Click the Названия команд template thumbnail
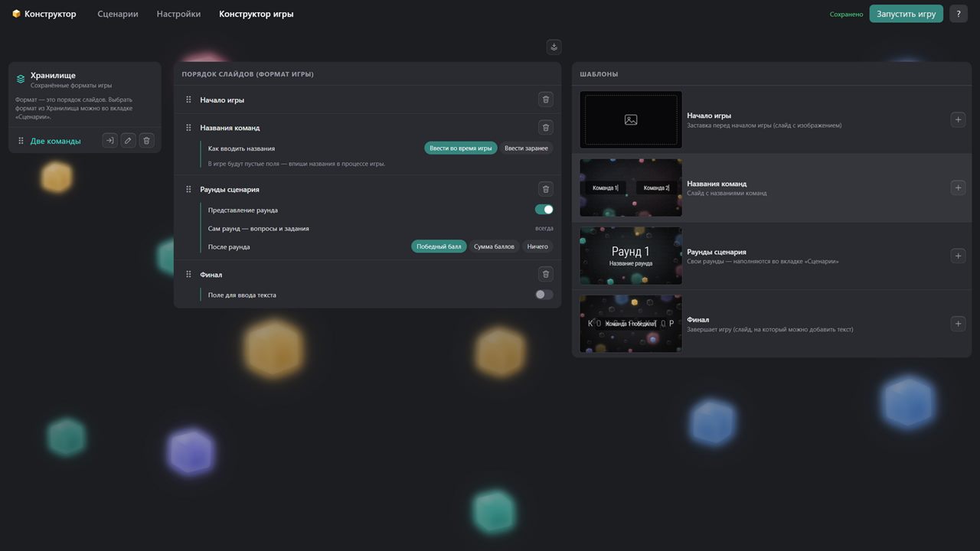 click(631, 187)
